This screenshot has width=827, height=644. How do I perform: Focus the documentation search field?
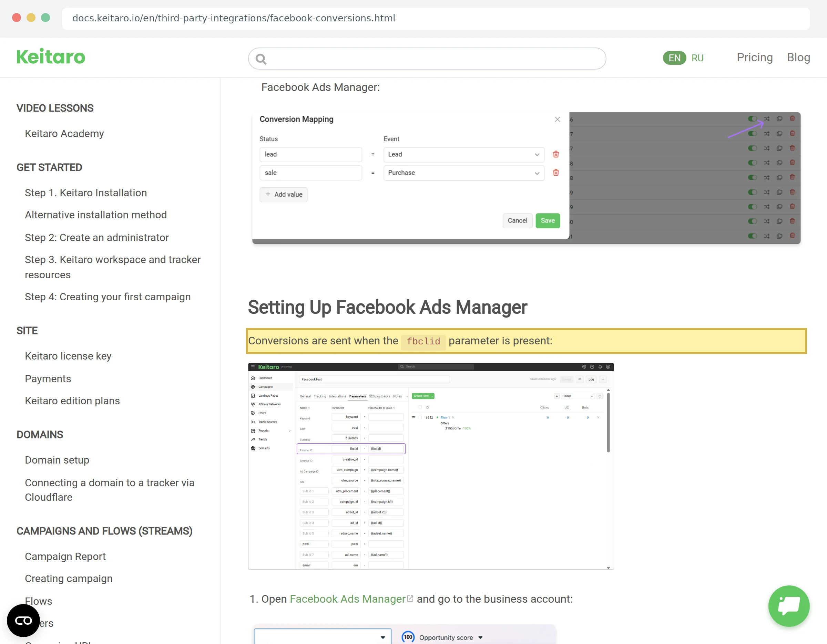coord(427,59)
